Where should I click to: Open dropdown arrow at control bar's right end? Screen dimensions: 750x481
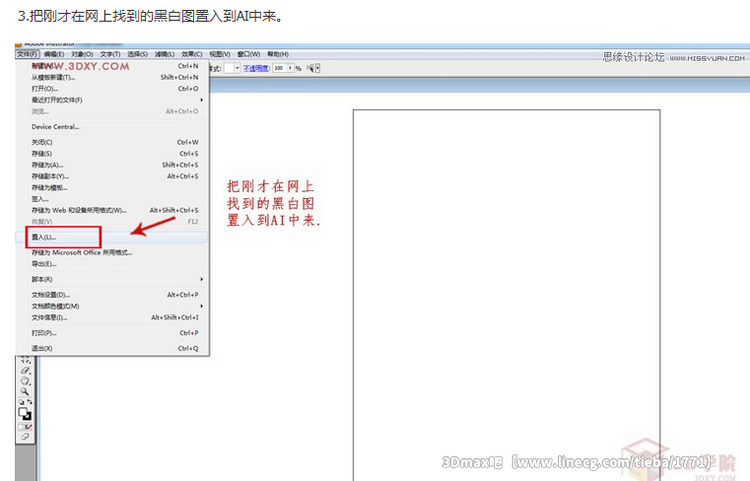click(x=318, y=68)
